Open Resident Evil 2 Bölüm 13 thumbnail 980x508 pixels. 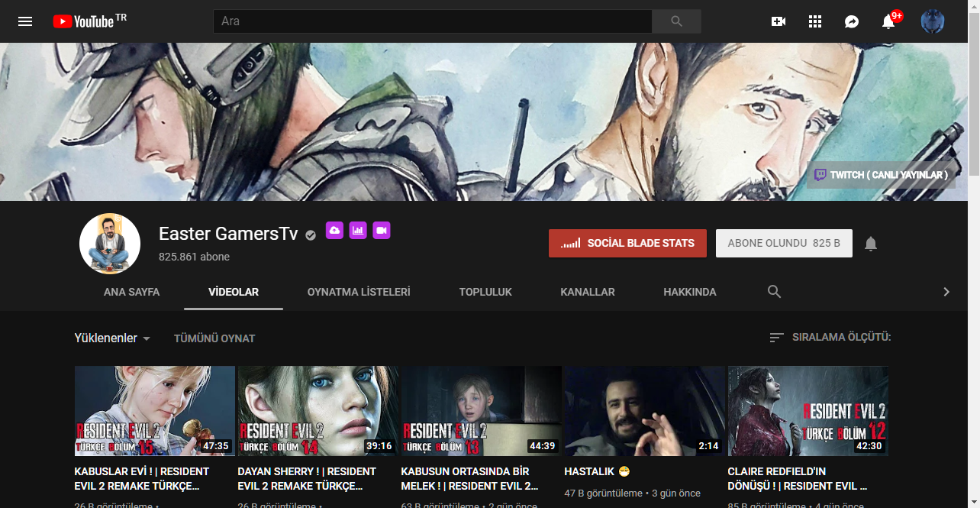coord(481,411)
